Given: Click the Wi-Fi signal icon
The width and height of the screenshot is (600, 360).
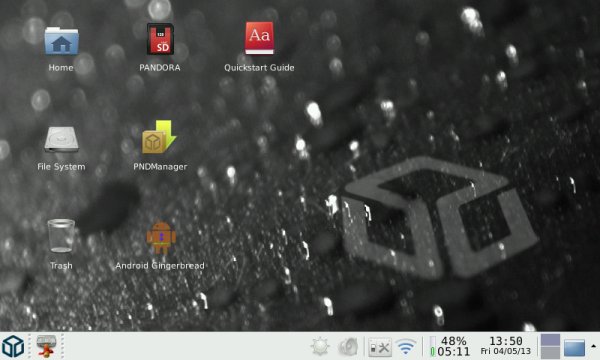Looking at the screenshot, I should [x=406, y=347].
